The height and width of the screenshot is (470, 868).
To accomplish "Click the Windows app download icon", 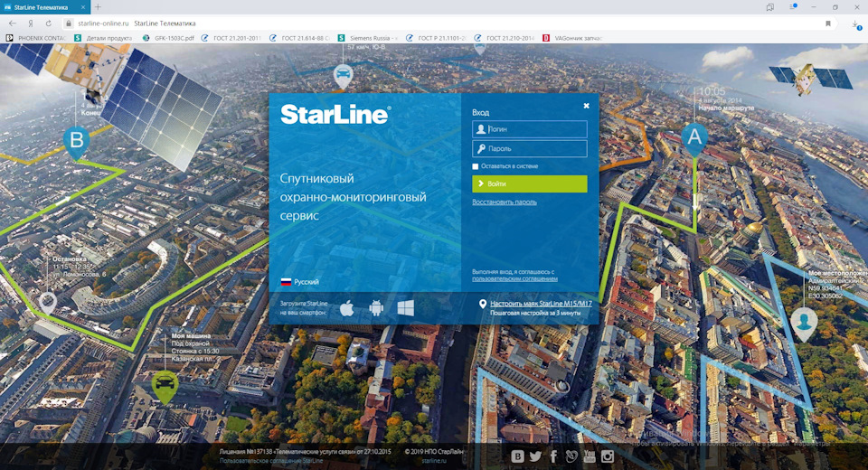I will click(406, 308).
